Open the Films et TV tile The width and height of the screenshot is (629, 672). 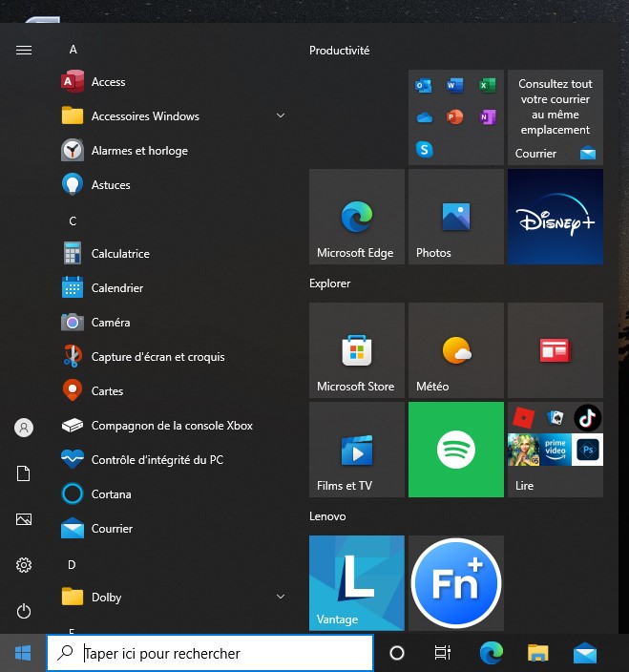(357, 450)
